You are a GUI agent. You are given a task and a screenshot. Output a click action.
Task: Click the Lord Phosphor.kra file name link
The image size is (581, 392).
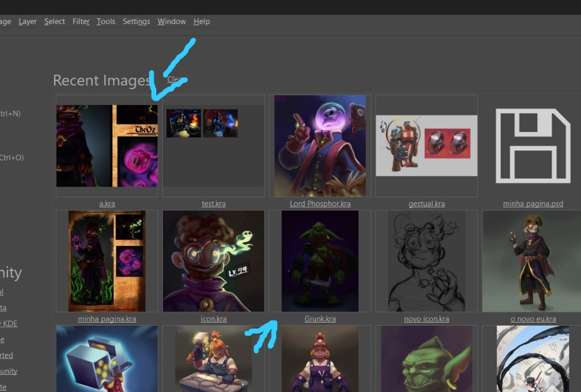coord(320,203)
